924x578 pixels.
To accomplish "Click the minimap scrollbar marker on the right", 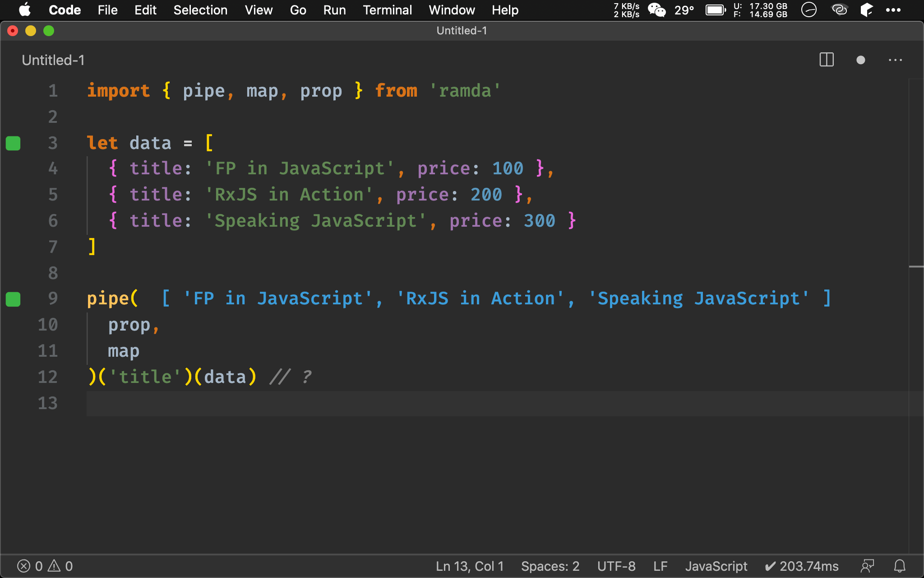I will (x=916, y=267).
